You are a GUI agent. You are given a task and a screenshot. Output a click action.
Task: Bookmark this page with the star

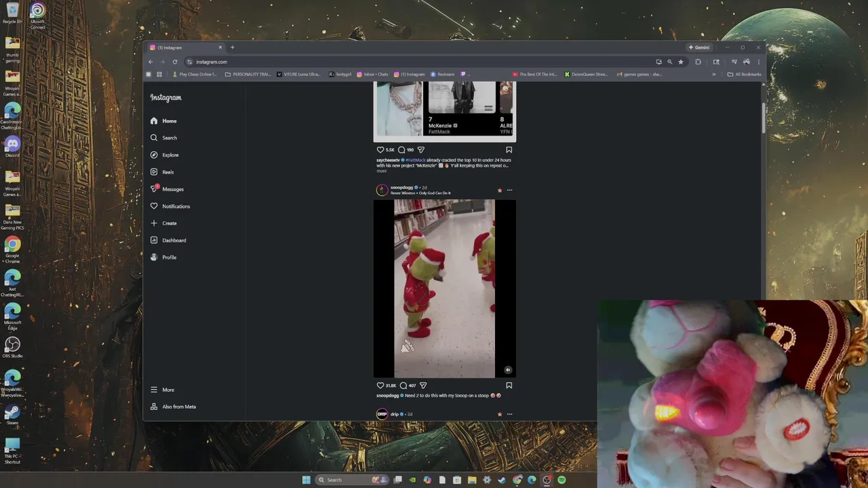[681, 62]
